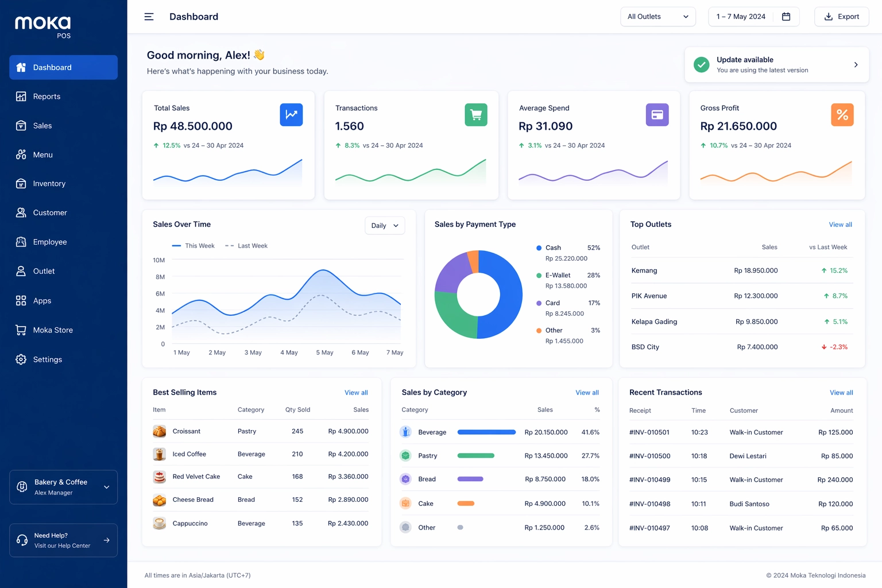Go to Inventory in the sidebar
This screenshot has height=588, width=882.
coord(49,184)
